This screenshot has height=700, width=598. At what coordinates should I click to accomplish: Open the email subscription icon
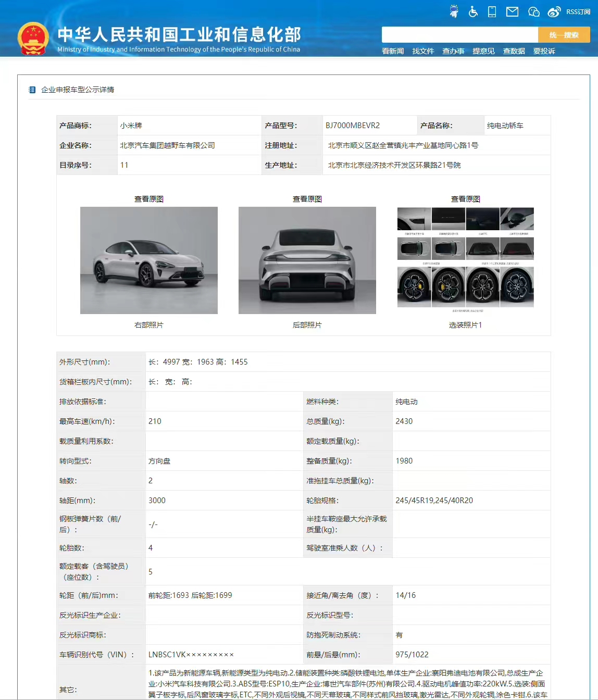(512, 11)
